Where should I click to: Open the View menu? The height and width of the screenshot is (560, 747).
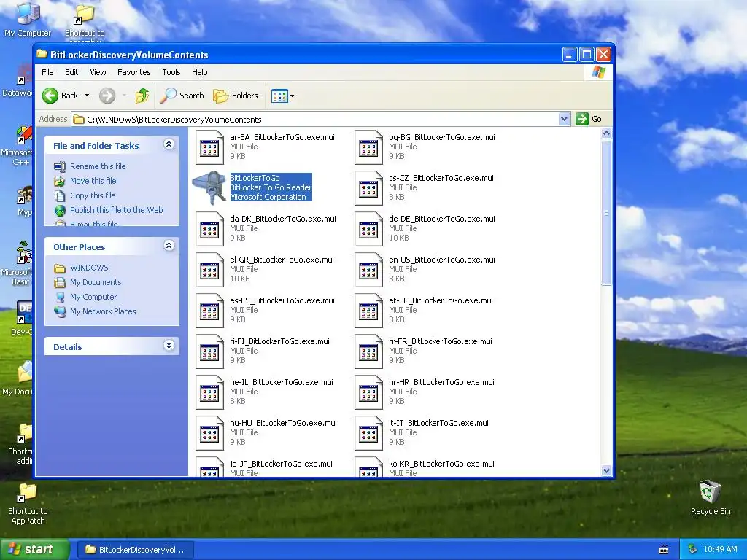tap(98, 72)
